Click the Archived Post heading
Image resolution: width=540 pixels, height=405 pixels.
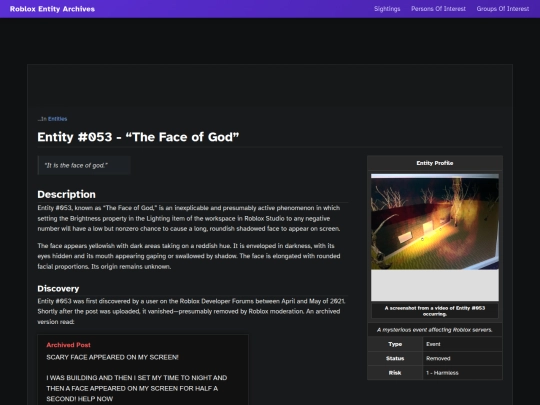[x=69, y=345]
